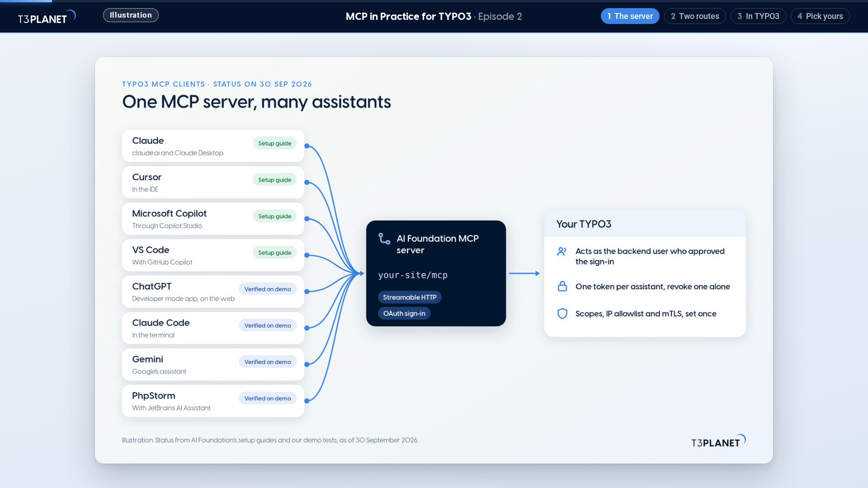Open Cursor's Setup guide badge
The height and width of the screenshot is (488, 868).
pos(274,180)
